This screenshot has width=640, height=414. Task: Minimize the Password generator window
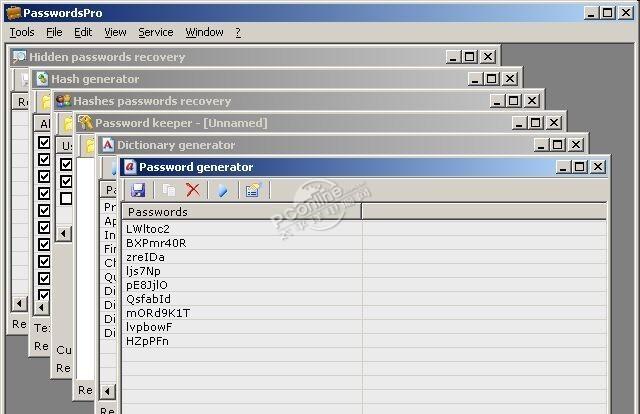[563, 167]
